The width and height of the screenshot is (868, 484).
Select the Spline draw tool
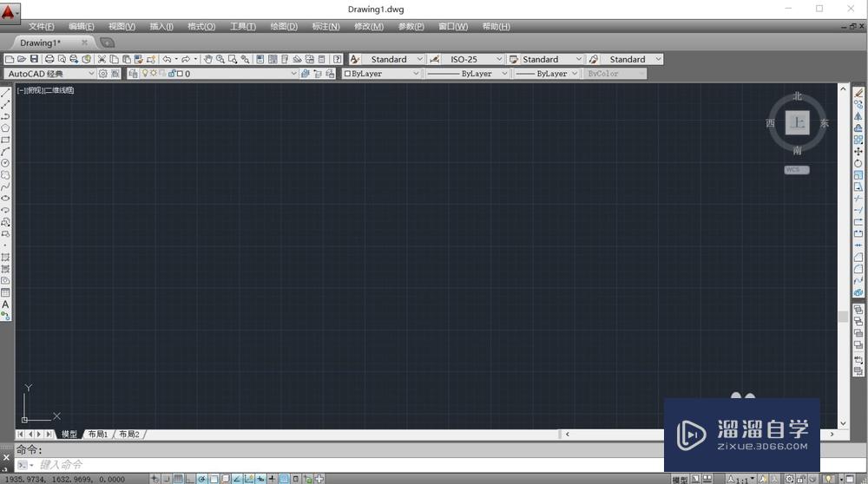tap(5, 186)
